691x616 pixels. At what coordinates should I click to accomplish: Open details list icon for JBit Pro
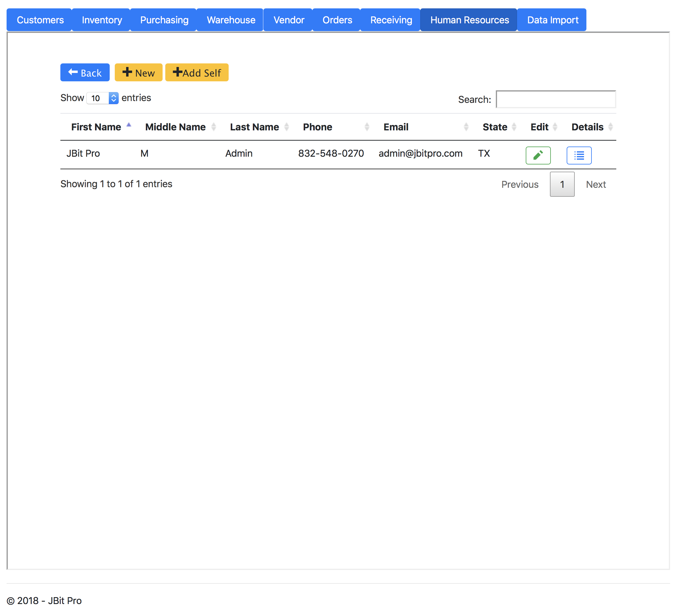[x=579, y=155]
